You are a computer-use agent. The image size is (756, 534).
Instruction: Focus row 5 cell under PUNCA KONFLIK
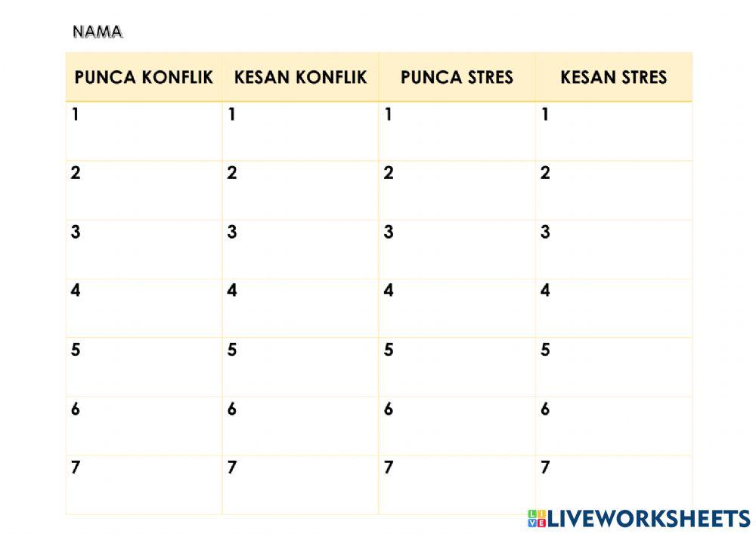[144, 367]
